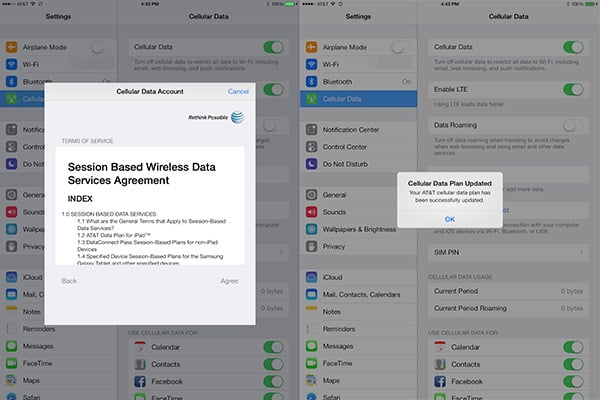This screenshot has width=600, height=400.
Task: Tap the Privacy hand icon in right sidebar
Action: [311, 247]
